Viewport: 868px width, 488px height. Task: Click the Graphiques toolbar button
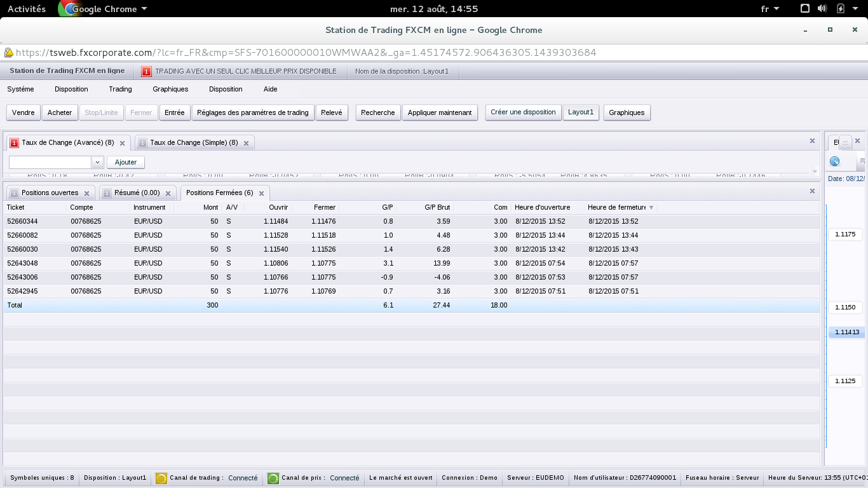pyautogui.click(x=627, y=112)
